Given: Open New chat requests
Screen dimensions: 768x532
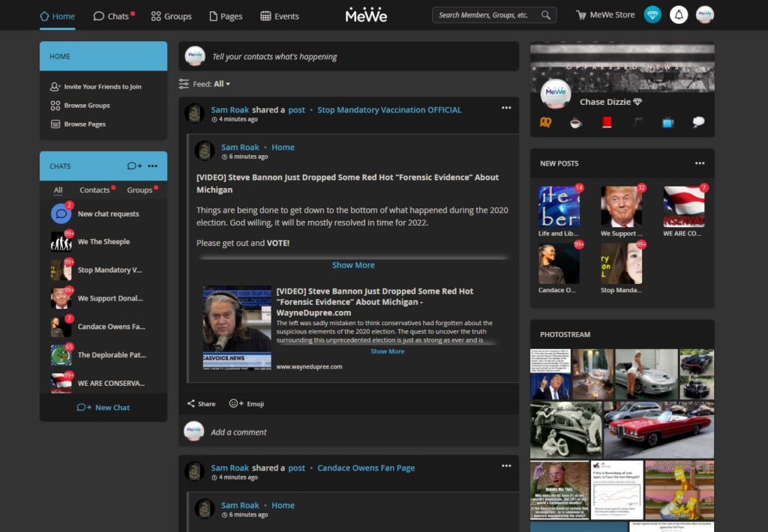Looking at the screenshot, I should tap(103, 214).
